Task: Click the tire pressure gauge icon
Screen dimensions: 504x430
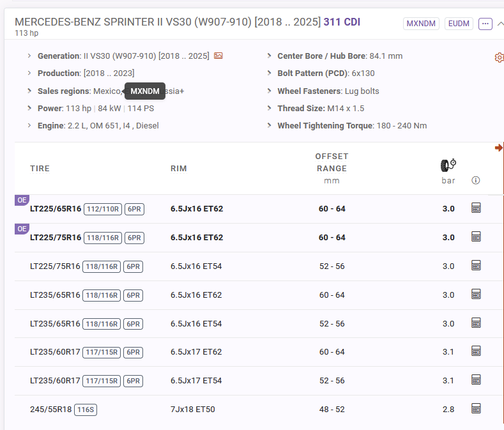Action: click(x=448, y=165)
